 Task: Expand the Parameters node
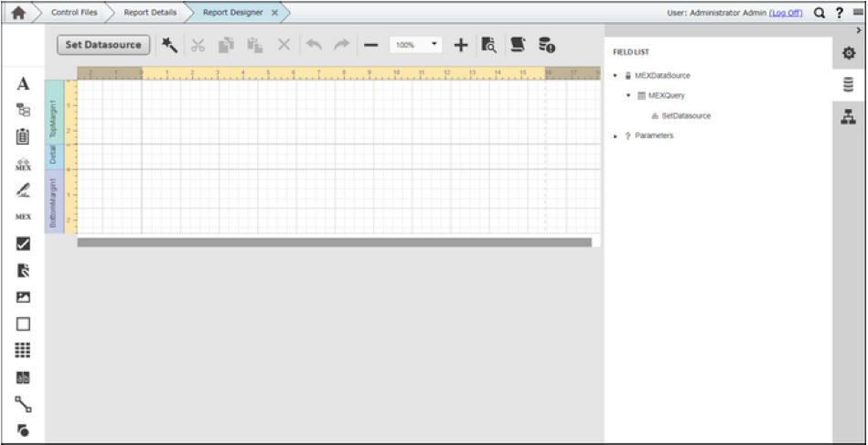[x=615, y=136]
